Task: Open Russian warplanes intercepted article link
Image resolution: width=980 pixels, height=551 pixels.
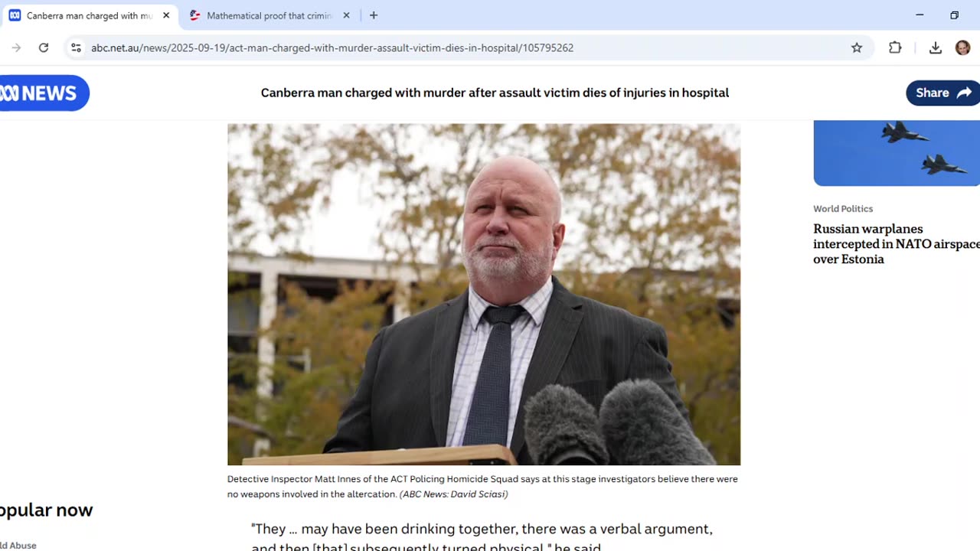Action: point(897,243)
